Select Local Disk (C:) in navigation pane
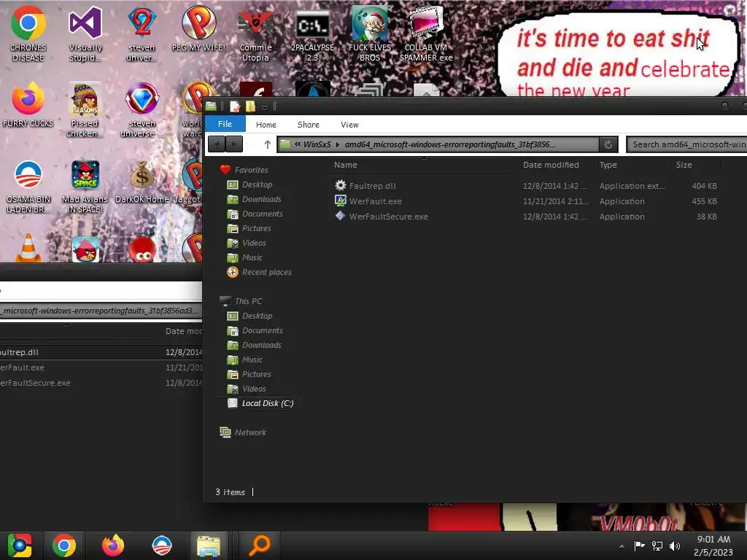This screenshot has width=747, height=560. [x=267, y=403]
